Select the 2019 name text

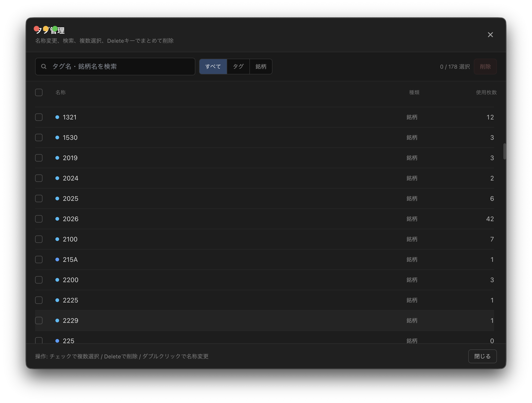70,158
